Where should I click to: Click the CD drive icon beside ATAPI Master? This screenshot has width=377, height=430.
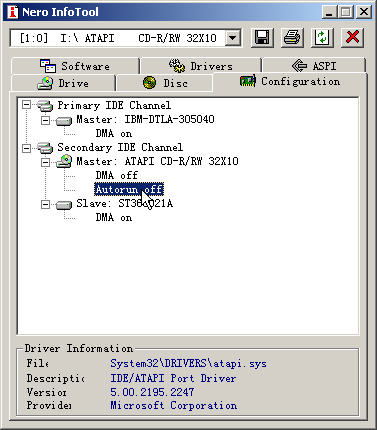(x=64, y=162)
